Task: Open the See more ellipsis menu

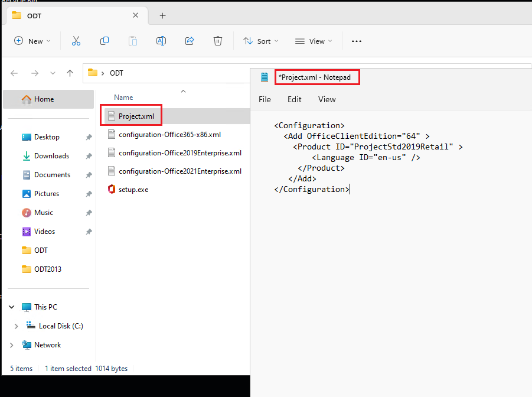Action: pyautogui.click(x=357, y=41)
